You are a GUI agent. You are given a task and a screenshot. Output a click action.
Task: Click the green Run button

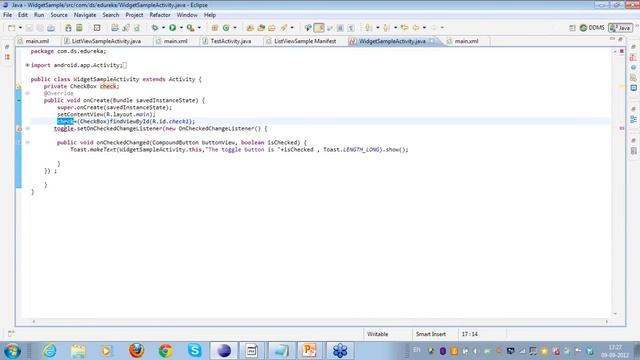click(x=173, y=28)
